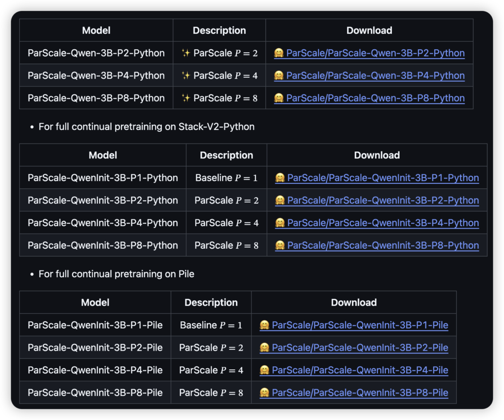
Task: Follow the ParScale/ParScale-QwenInit-3B-P1-Python link
Action: pyautogui.click(x=377, y=178)
